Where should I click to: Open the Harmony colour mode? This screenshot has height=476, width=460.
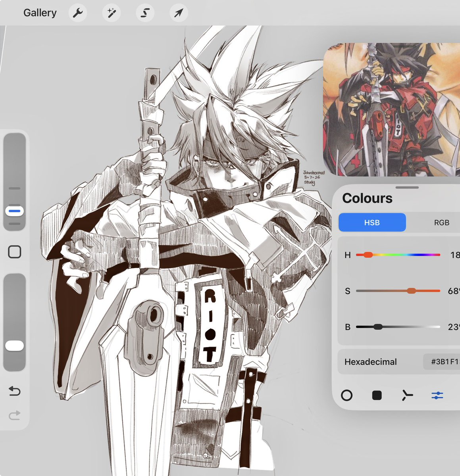[407, 395]
